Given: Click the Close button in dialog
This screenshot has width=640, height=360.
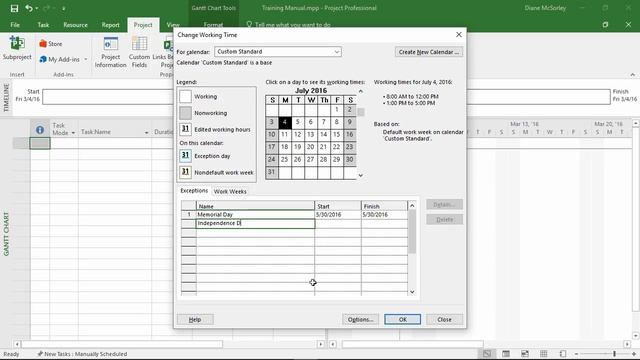Looking at the screenshot, I should [x=444, y=320].
